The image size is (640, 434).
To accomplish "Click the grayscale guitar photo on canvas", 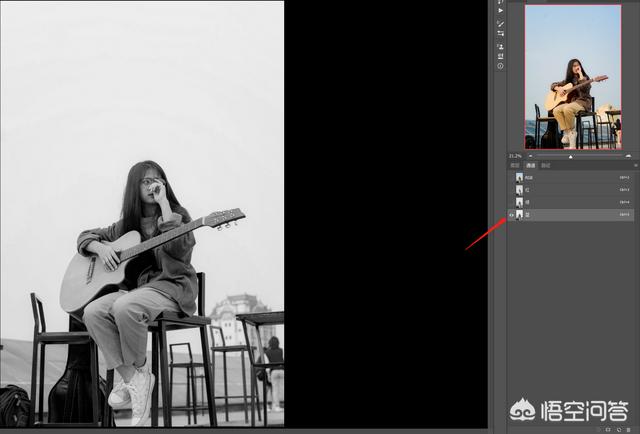I will click(142, 214).
